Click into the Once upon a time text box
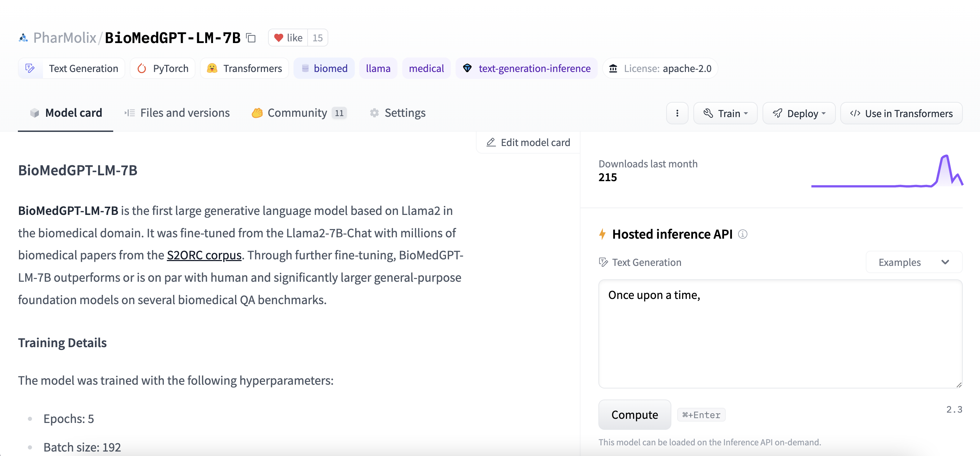The image size is (980, 456). (x=779, y=334)
